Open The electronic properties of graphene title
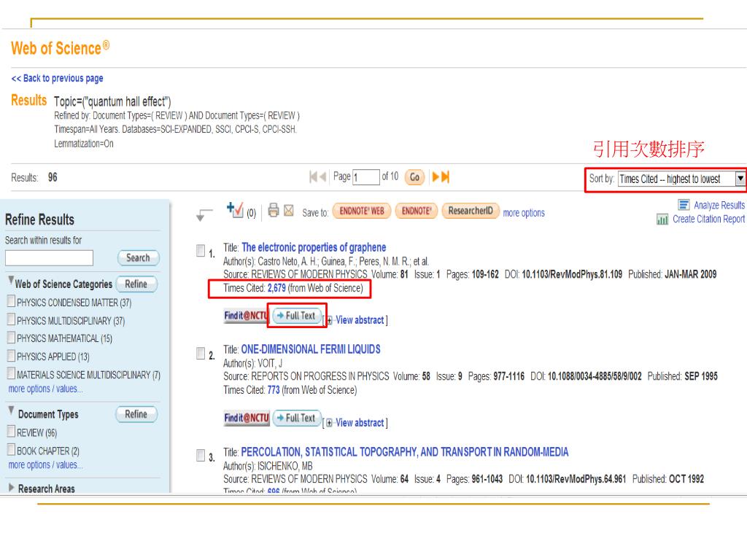The image size is (747, 560). click(x=314, y=248)
